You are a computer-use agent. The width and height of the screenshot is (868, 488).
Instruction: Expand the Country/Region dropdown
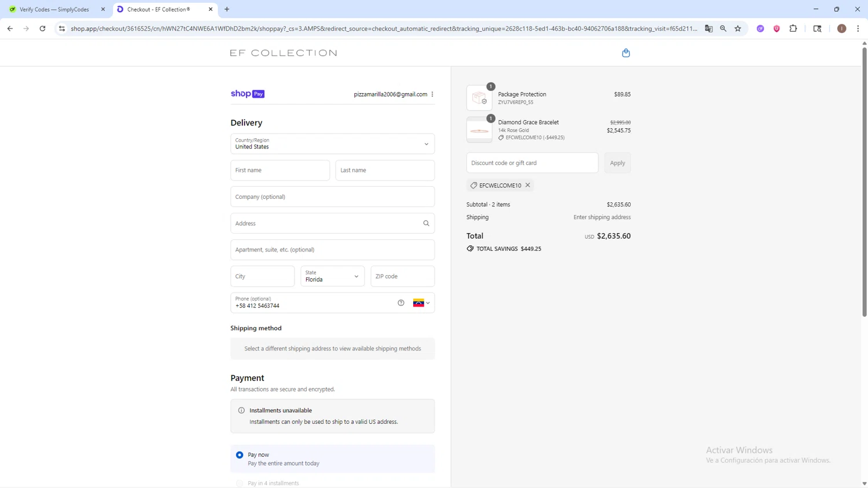tap(333, 144)
